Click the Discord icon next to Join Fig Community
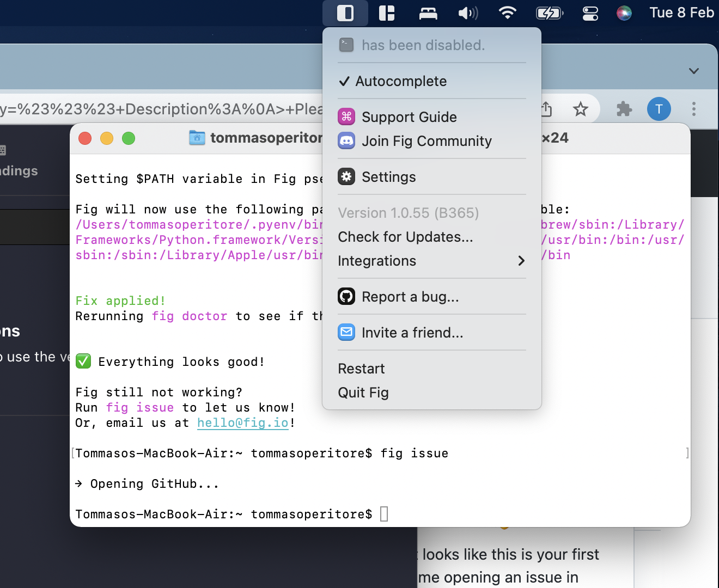 coord(346,140)
